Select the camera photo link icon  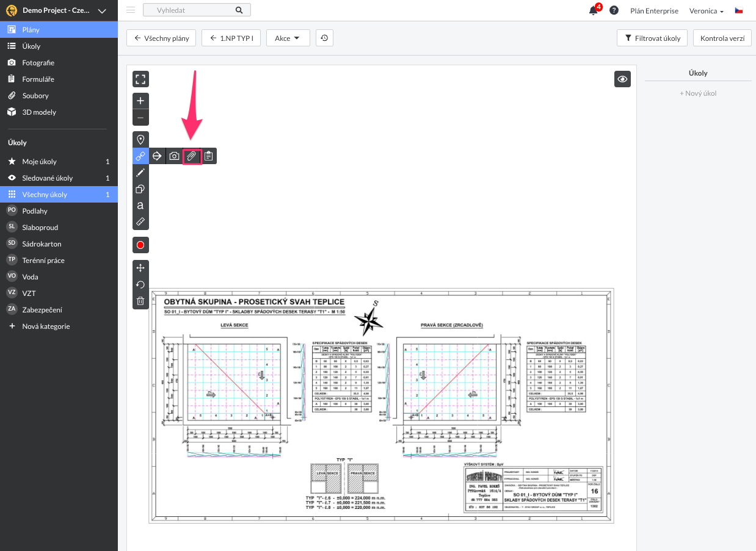click(x=174, y=156)
